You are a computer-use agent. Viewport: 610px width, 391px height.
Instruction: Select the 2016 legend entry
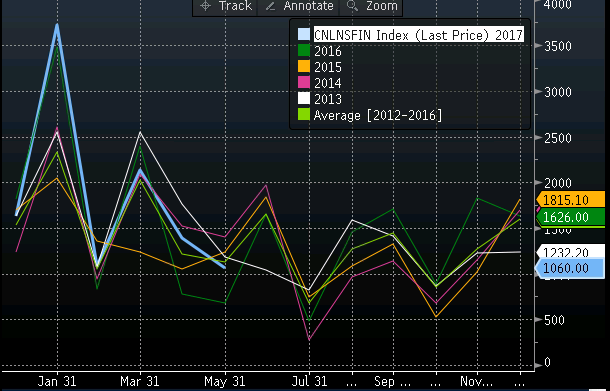[328, 51]
